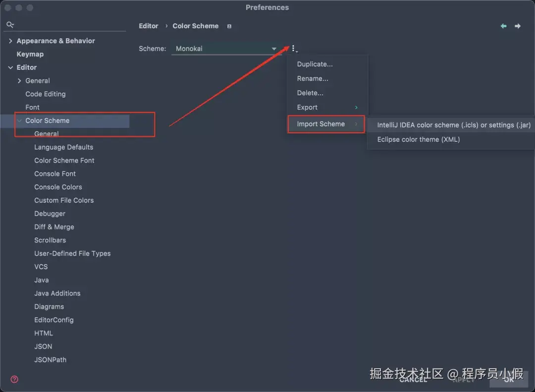Viewport: 535px width, 392px height.
Task: Collapse the Color Scheme tree node
Action: click(19, 120)
